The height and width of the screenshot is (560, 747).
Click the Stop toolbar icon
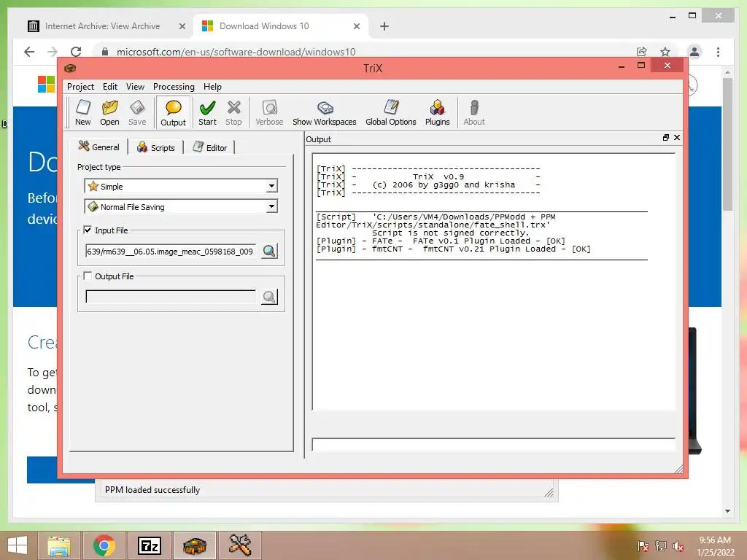coord(233,112)
